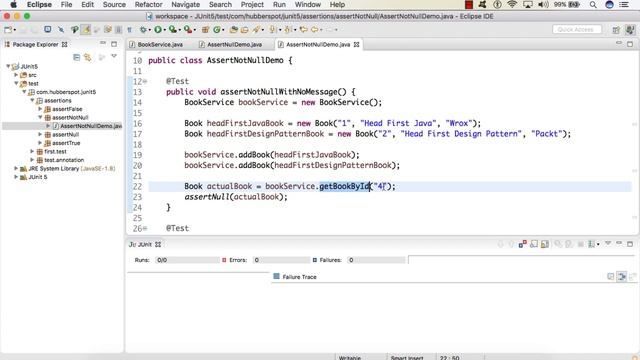The image size is (640, 360).
Task: Toggle Mark Occurrences highlighter icon
Action: click(86, 29)
